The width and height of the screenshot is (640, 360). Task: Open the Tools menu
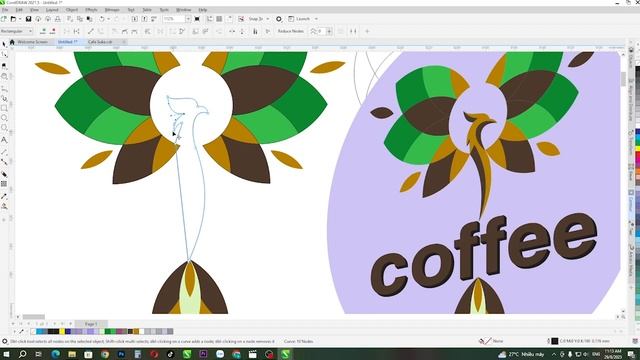point(164,10)
